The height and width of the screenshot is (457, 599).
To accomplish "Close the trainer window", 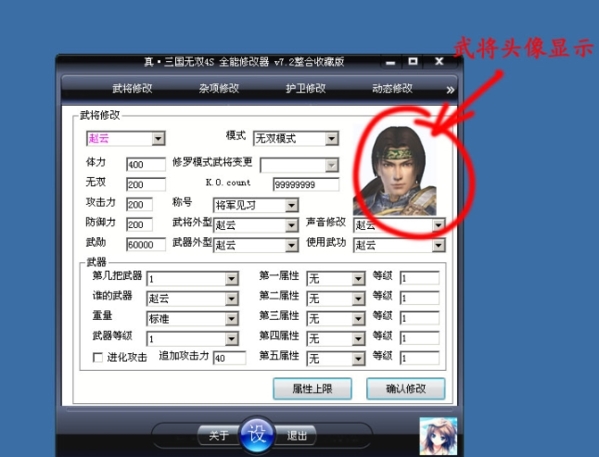I will point(439,61).
